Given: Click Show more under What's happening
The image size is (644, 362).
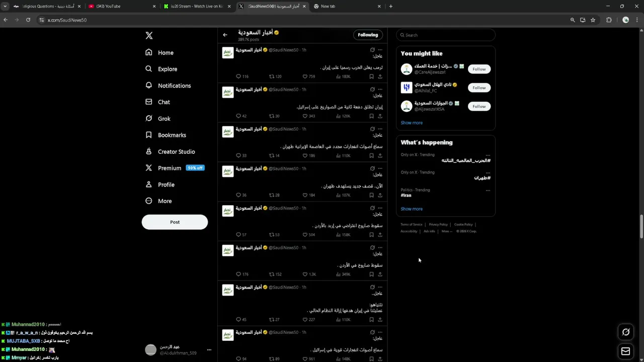Looking at the screenshot, I should click(x=412, y=209).
